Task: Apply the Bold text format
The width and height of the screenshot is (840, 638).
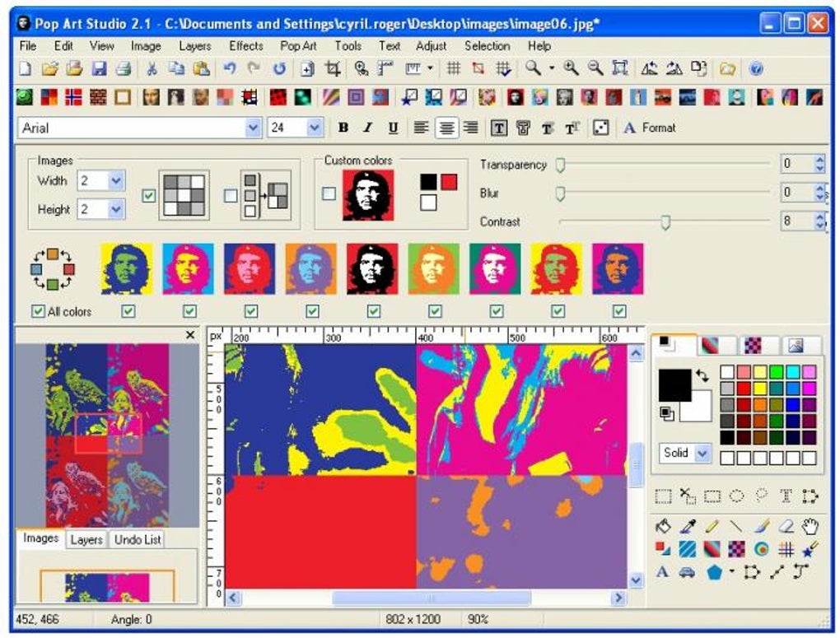Action: click(343, 128)
